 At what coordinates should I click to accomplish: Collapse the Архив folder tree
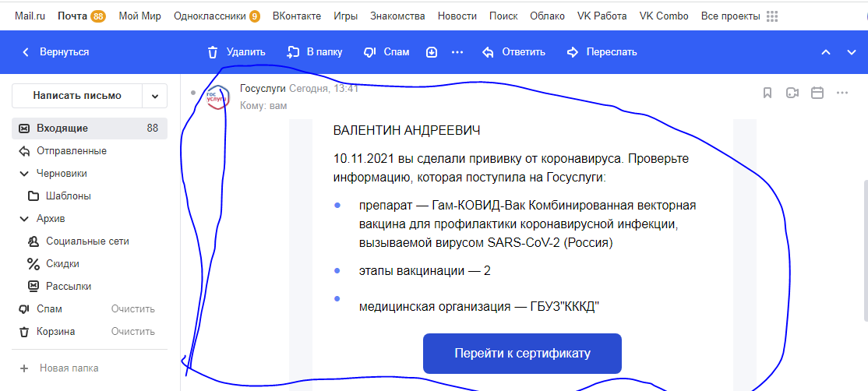tap(23, 219)
